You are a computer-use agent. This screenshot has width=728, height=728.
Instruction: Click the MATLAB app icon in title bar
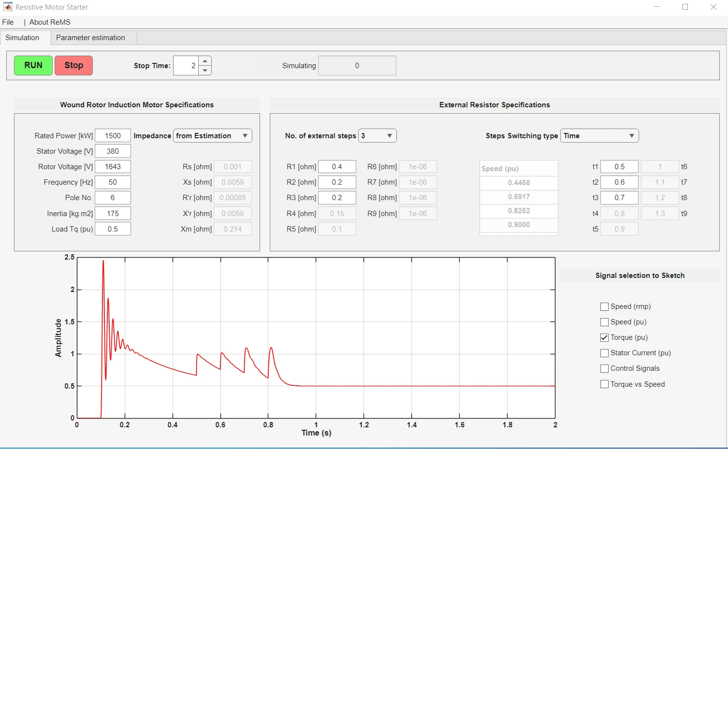(x=8, y=7)
